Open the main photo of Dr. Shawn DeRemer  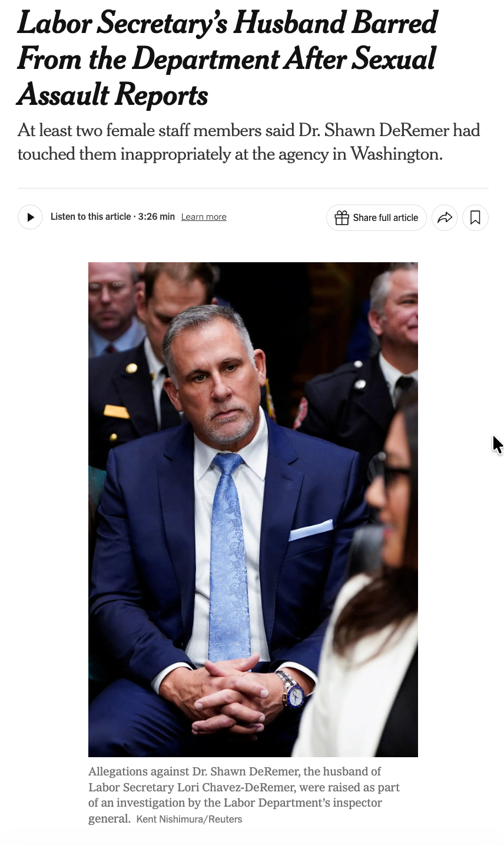coord(253,509)
